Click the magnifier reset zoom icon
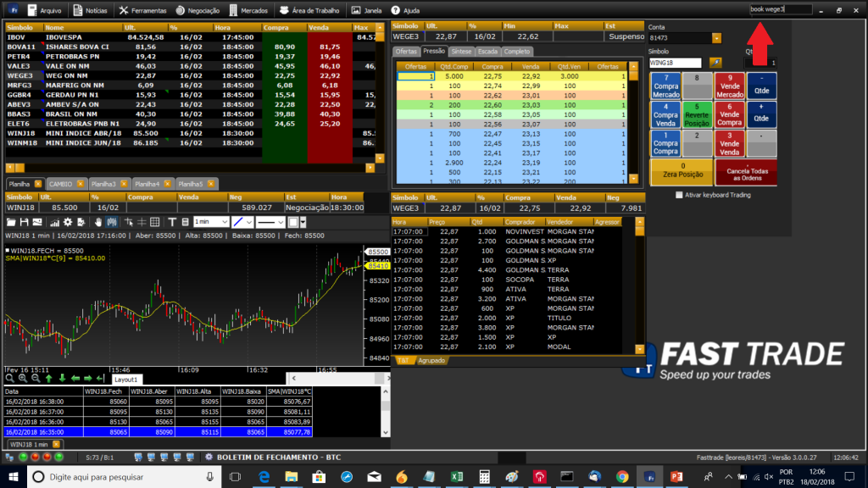 point(9,379)
